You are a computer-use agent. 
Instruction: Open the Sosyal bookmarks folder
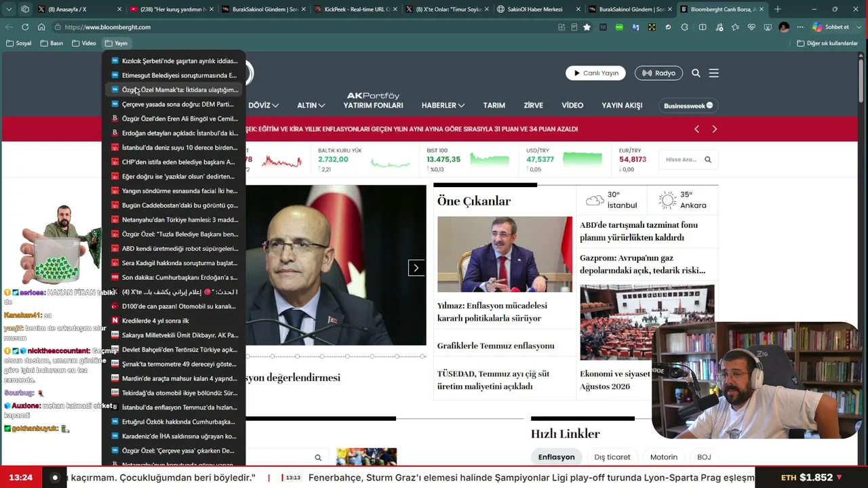(x=19, y=43)
